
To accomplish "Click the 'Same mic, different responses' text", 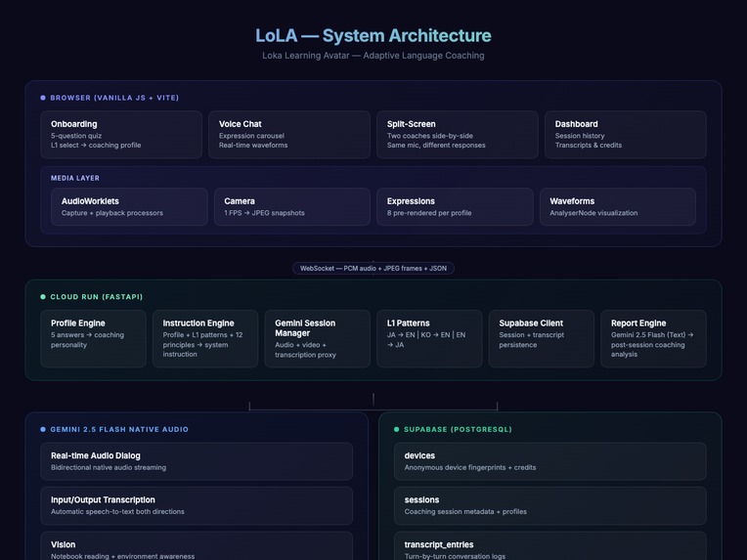I will pyautogui.click(x=436, y=146).
